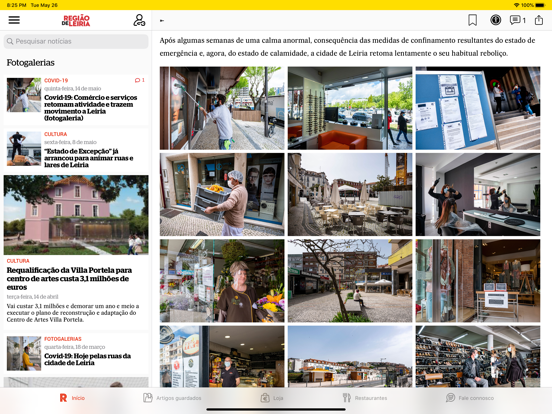This screenshot has width=552, height=414.
Task: Select date text sexta-feira, 8 de maio
Action: (x=70, y=142)
